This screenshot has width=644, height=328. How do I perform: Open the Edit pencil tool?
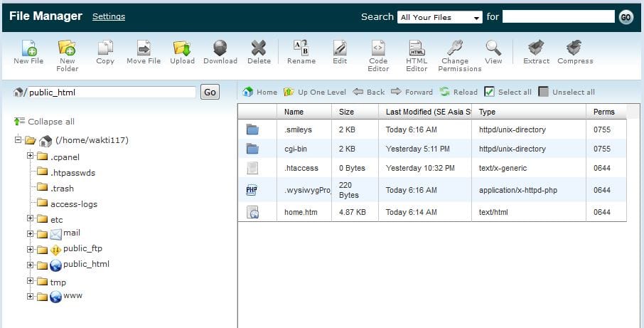click(340, 48)
